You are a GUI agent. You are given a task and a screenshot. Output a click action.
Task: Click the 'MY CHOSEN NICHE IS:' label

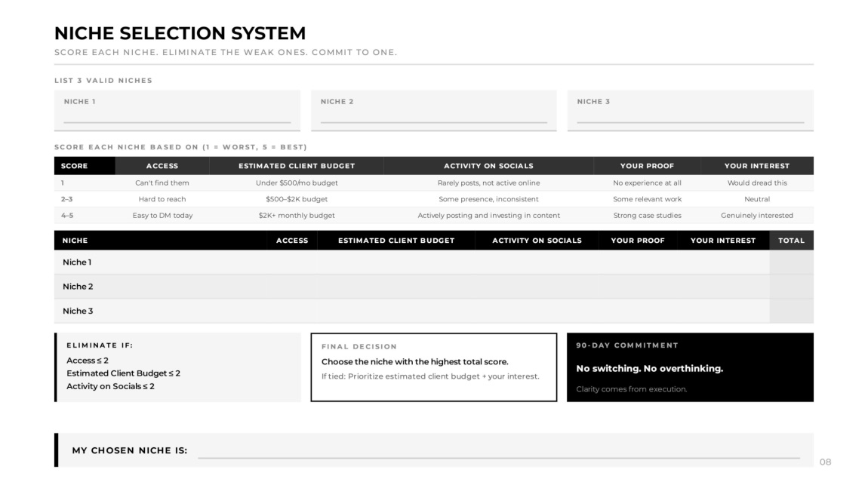pyautogui.click(x=130, y=450)
